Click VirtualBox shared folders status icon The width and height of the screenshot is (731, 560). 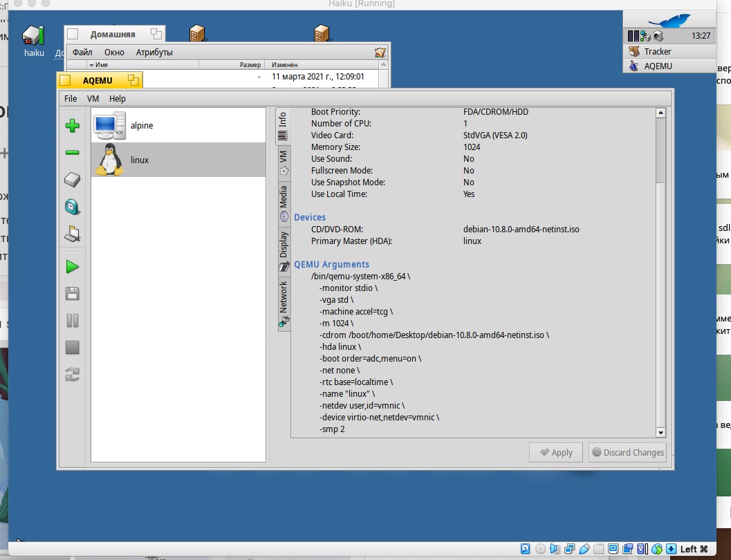coord(599,549)
